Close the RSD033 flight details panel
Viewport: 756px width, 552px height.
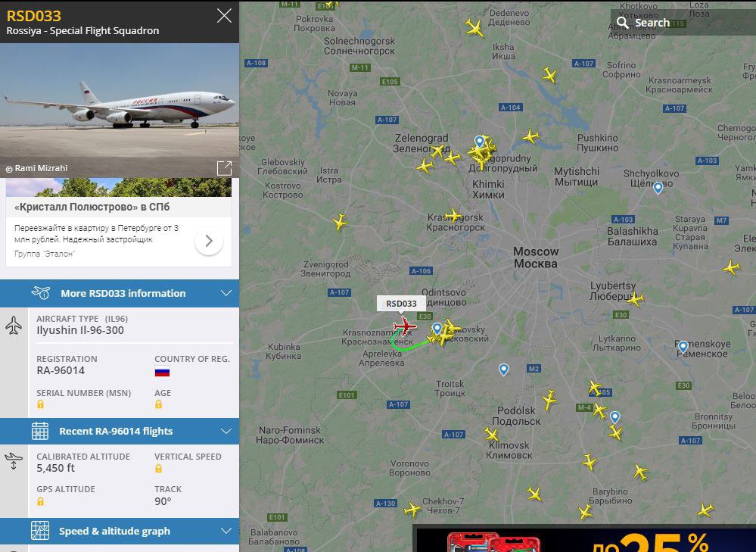(x=224, y=16)
